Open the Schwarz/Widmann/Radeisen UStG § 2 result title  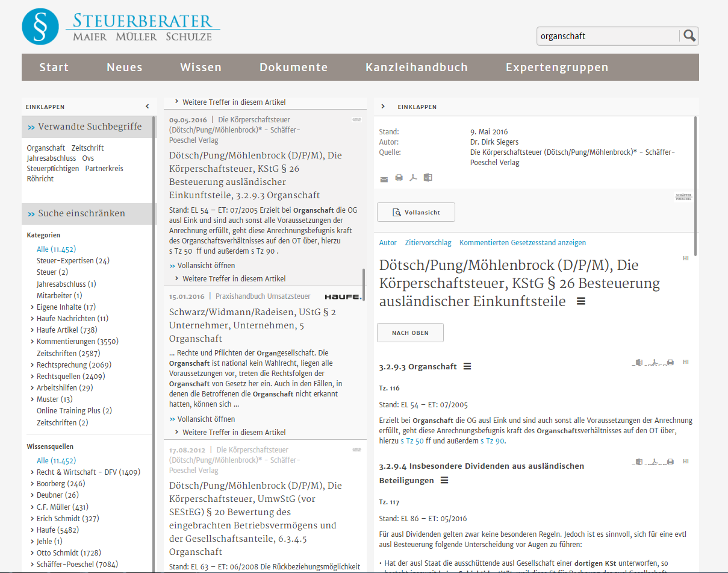253,325
